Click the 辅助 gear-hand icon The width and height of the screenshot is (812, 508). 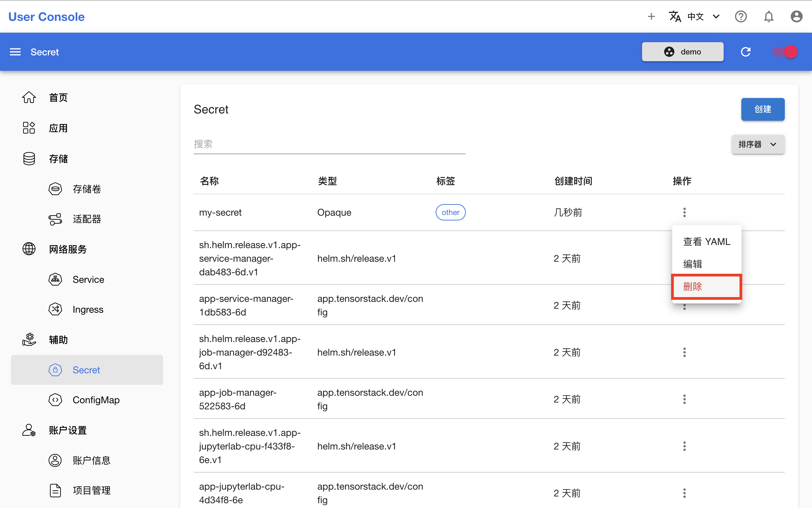coord(29,339)
